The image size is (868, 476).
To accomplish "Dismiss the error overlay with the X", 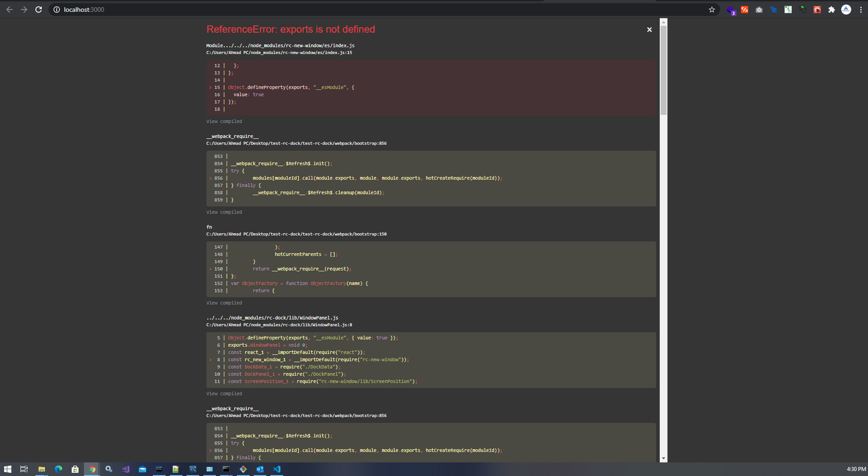I will click(x=649, y=29).
